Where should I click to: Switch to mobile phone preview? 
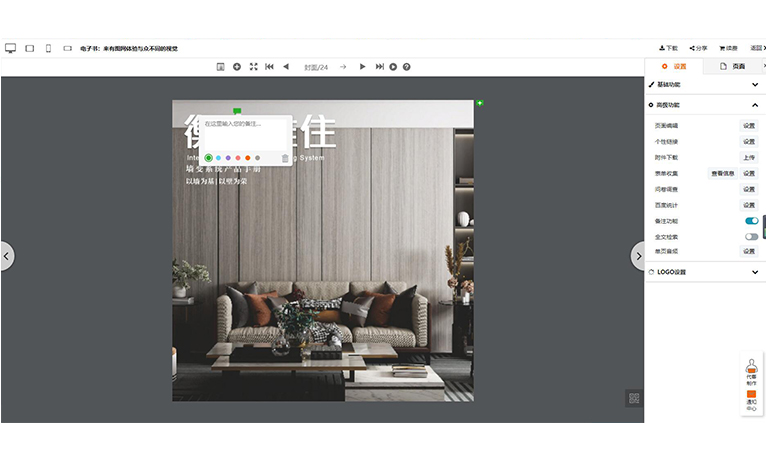(48, 48)
